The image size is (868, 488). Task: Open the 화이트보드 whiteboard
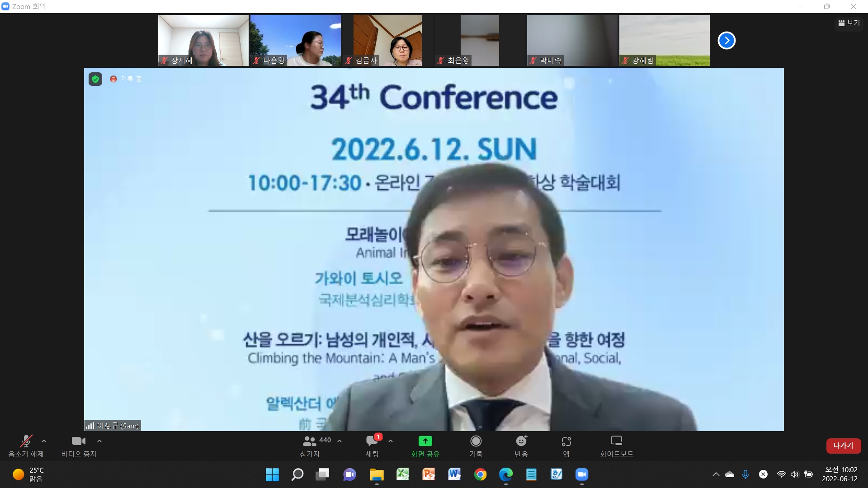[617, 446]
